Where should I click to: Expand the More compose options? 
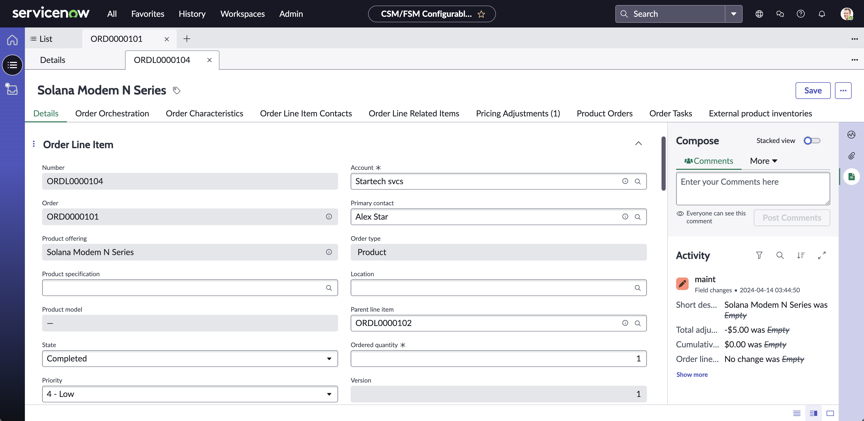[764, 161]
